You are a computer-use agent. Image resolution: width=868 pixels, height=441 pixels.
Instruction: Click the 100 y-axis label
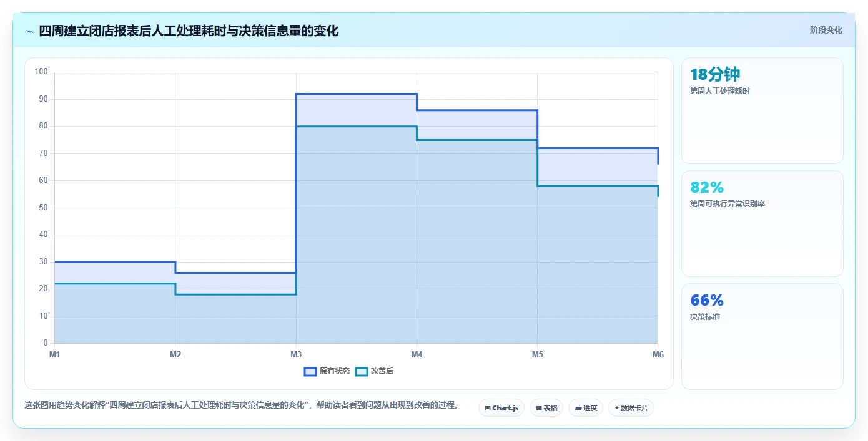coord(41,72)
